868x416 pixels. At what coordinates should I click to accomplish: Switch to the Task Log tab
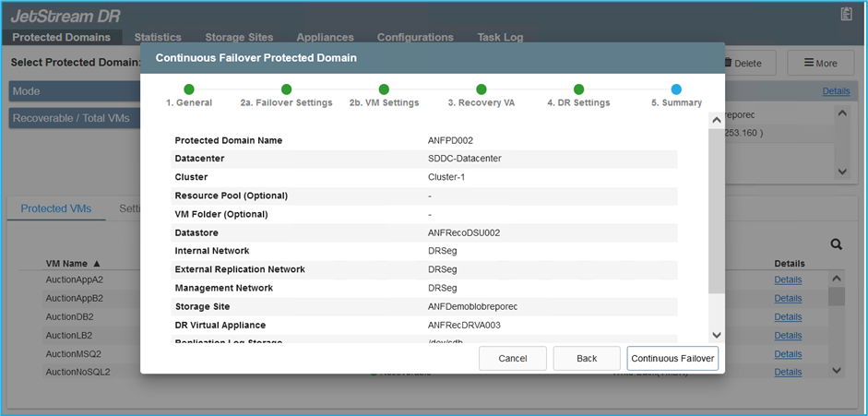click(500, 38)
